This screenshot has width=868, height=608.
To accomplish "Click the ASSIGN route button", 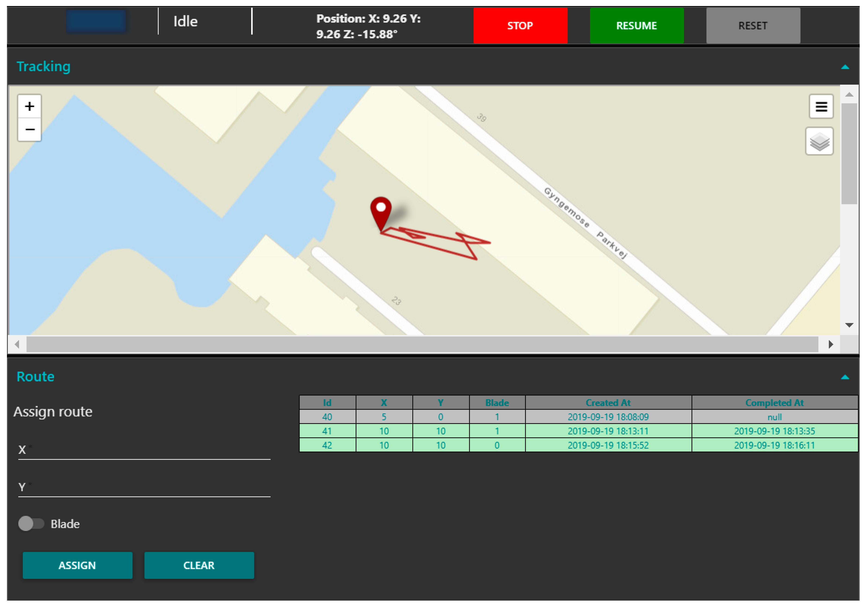I will pyautogui.click(x=77, y=565).
